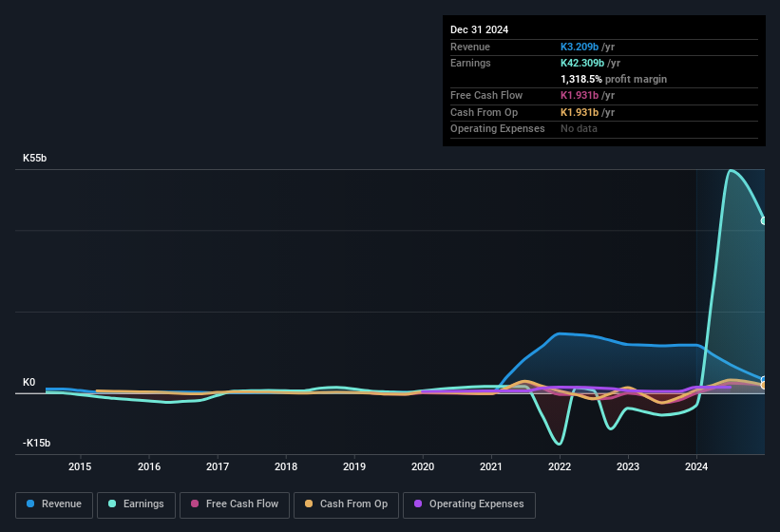
Task: Click the 2018 x-axis label
Action: (x=286, y=466)
